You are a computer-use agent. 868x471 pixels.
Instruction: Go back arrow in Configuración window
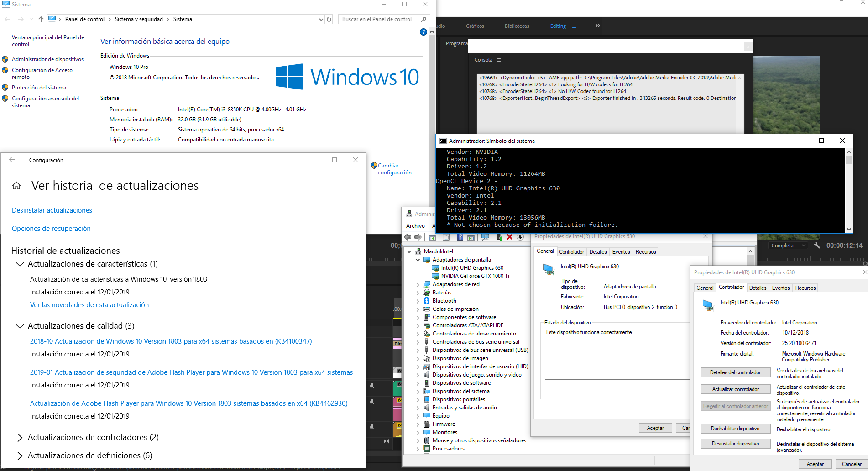point(12,160)
